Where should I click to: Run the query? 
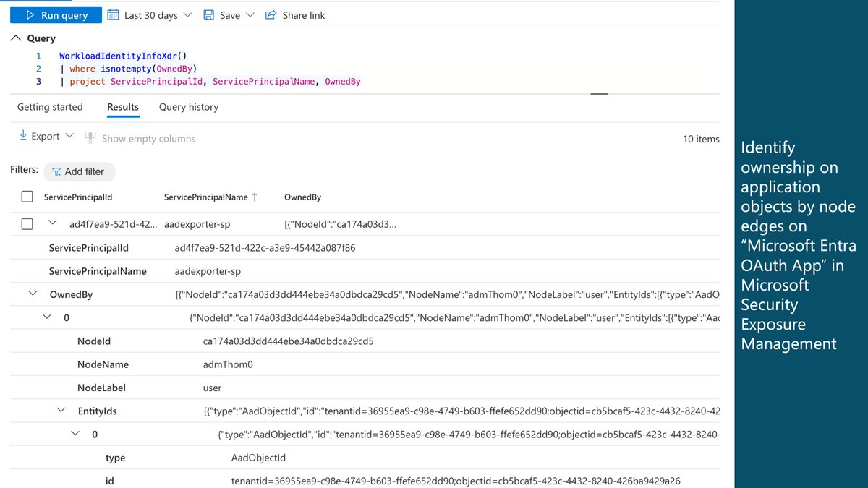click(x=55, y=14)
